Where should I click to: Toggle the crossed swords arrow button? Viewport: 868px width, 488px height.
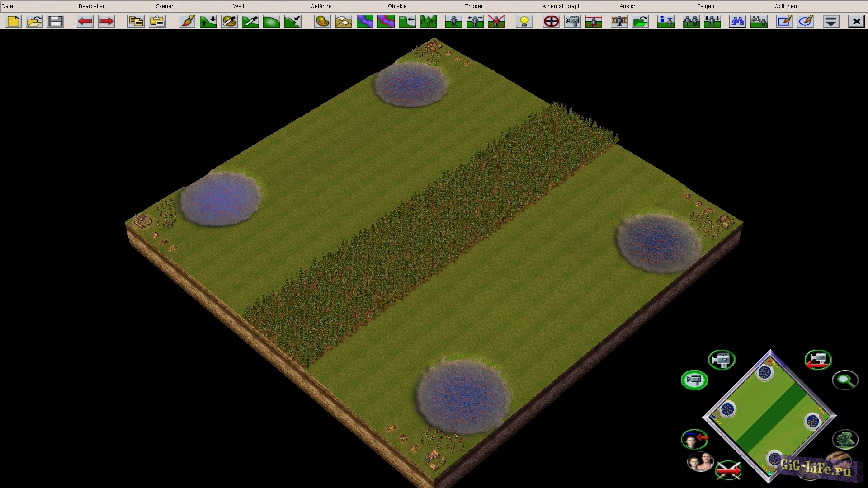pyautogui.click(x=728, y=470)
